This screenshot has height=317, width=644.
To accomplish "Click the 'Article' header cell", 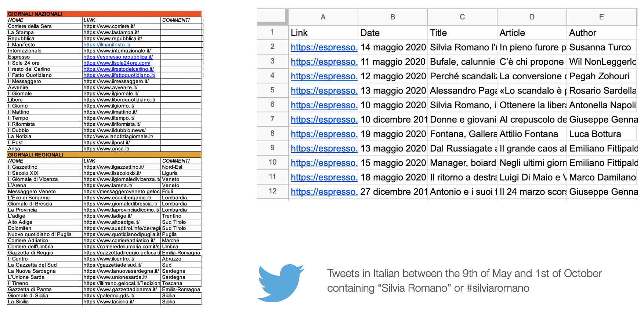I will pos(532,33).
